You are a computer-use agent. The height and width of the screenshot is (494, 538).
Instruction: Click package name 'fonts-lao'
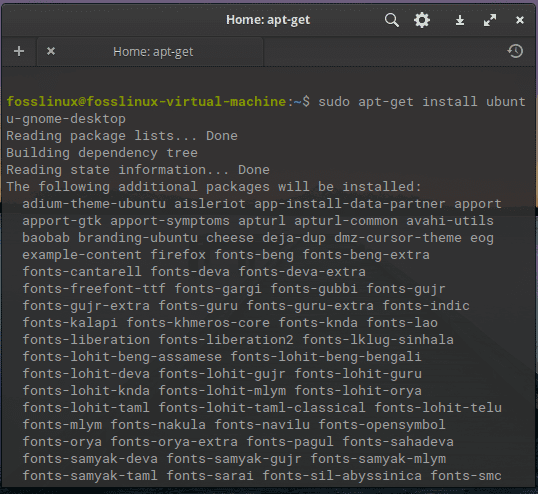pos(402,322)
